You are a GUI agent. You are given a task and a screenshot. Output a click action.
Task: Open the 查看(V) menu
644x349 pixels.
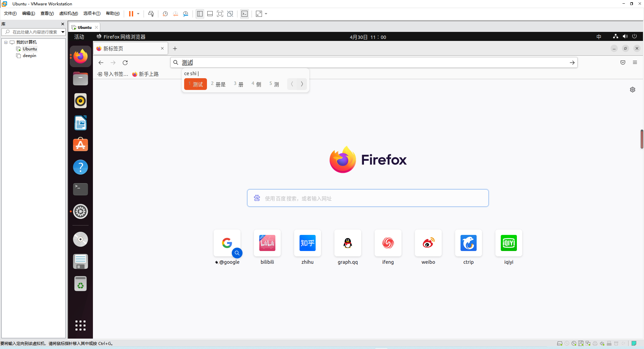[47, 13]
